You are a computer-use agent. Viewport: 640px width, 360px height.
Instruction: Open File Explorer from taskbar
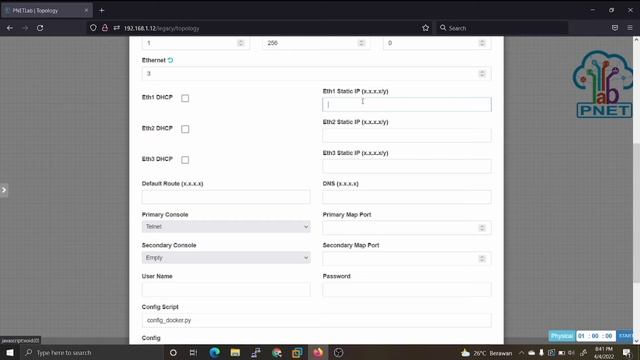pyautogui.click(x=235, y=353)
